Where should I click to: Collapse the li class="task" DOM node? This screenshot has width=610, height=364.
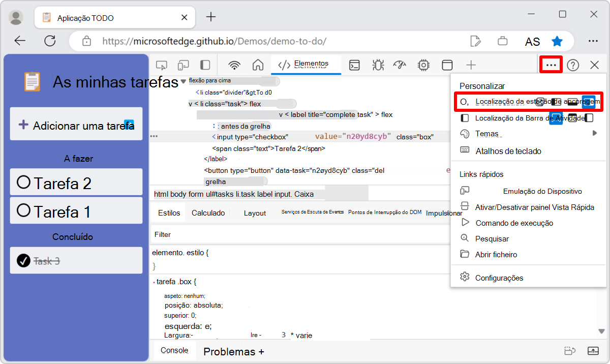tap(191, 104)
